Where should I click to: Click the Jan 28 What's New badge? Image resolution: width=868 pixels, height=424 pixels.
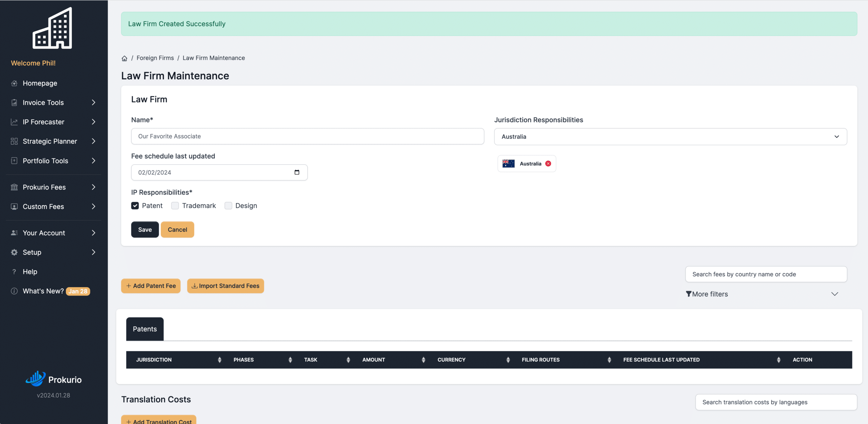(78, 291)
